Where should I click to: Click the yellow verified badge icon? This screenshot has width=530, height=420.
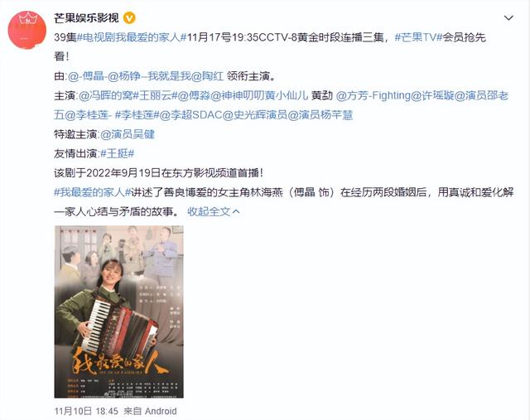pyautogui.click(x=129, y=18)
